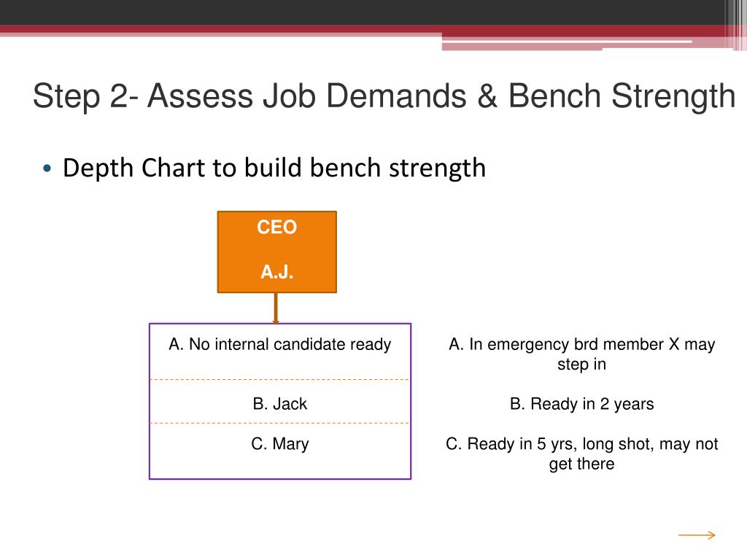Viewport: 747px width, 560px height.
Task: Click the note 'In emergency brd member X may step in'
Action: coord(581,354)
